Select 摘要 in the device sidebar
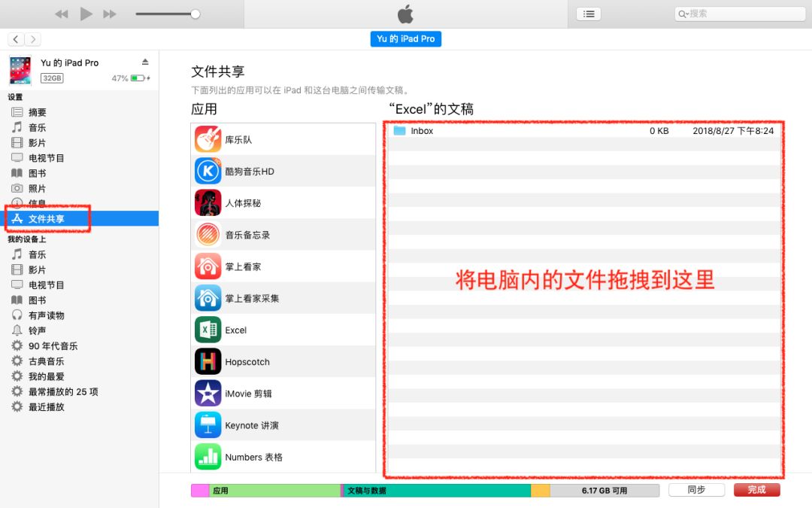 tap(36, 112)
